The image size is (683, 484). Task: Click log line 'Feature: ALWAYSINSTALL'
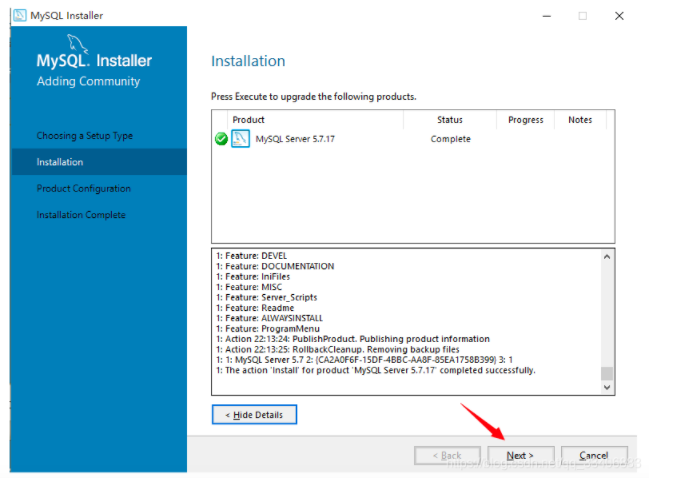[269, 318]
